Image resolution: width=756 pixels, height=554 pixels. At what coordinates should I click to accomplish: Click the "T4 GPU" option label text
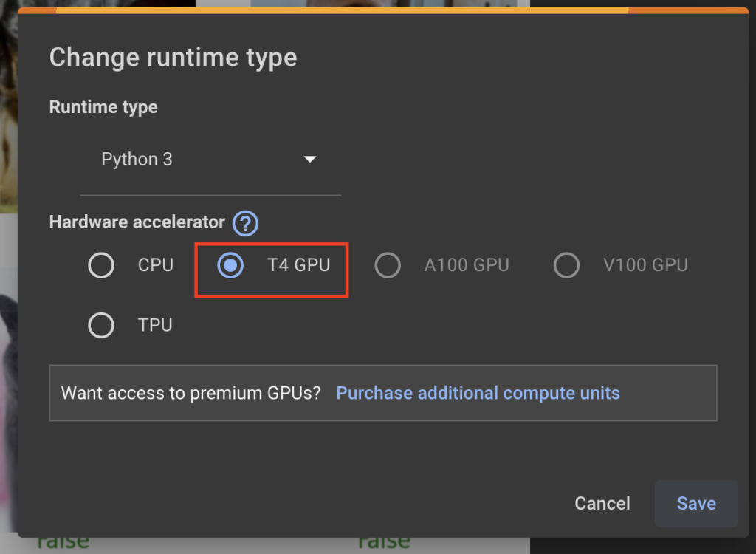pyautogui.click(x=298, y=265)
